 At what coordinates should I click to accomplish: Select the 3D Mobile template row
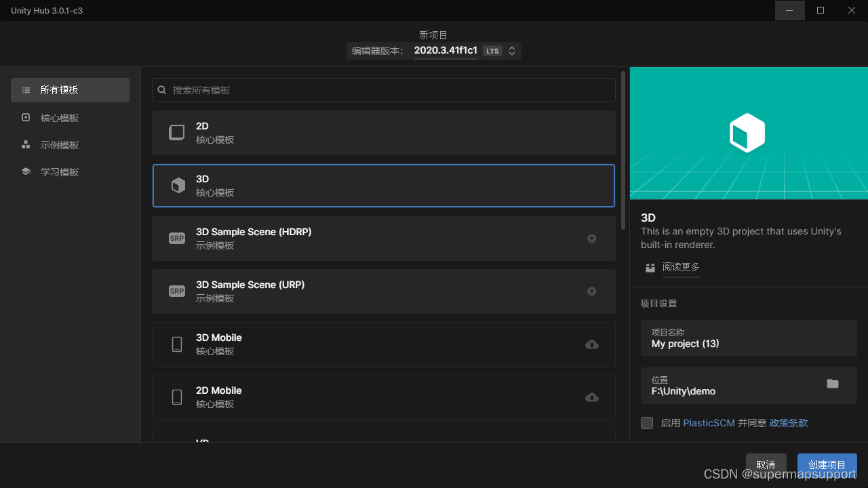pyautogui.click(x=384, y=344)
